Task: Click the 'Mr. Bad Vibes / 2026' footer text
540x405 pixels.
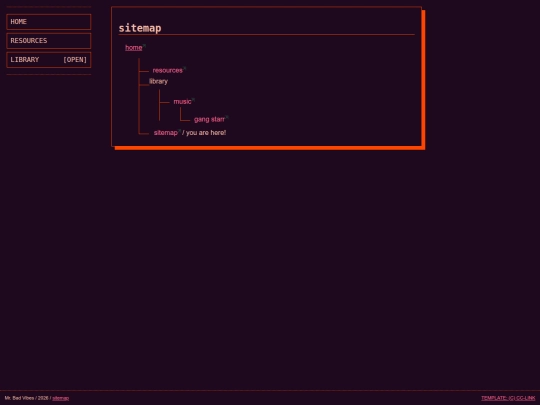Action: [27, 398]
